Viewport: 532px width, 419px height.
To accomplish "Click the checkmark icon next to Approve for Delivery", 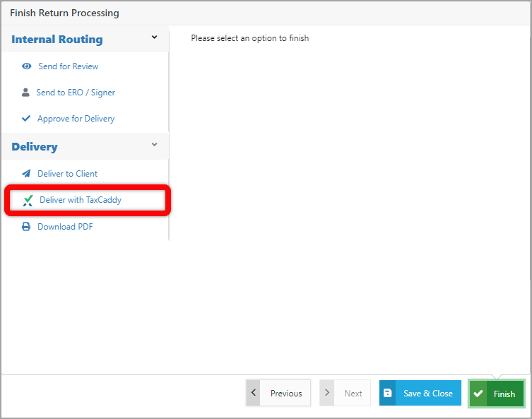I will (26, 119).
